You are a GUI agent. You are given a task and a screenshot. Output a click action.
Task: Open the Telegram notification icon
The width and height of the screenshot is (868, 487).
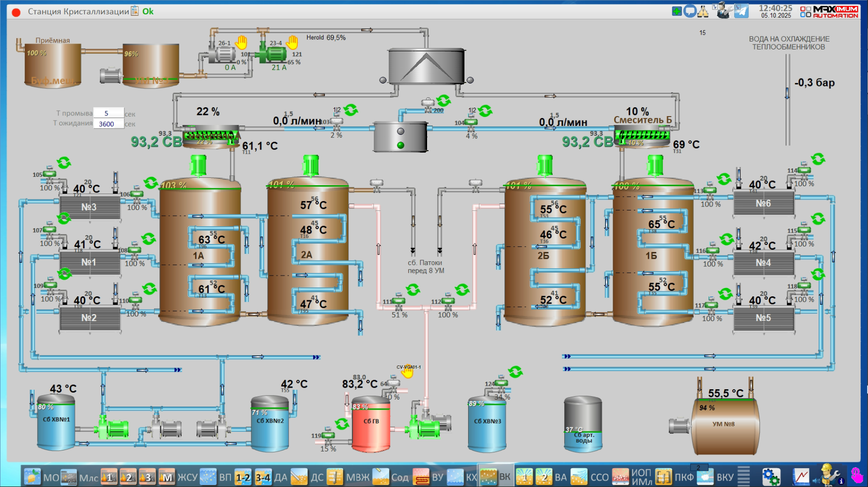click(741, 11)
